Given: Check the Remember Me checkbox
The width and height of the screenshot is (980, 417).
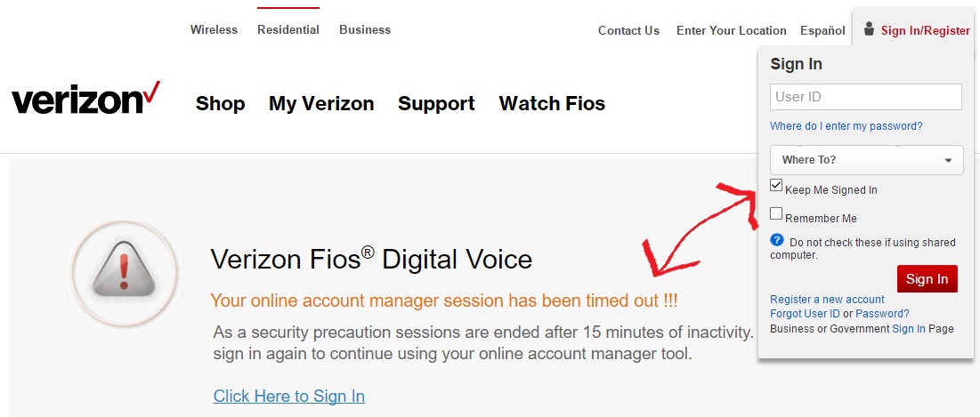Looking at the screenshot, I should (776, 214).
